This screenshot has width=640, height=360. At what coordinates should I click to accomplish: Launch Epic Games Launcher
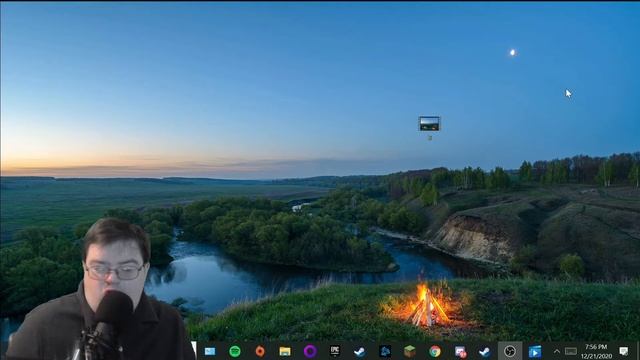click(335, 351)
